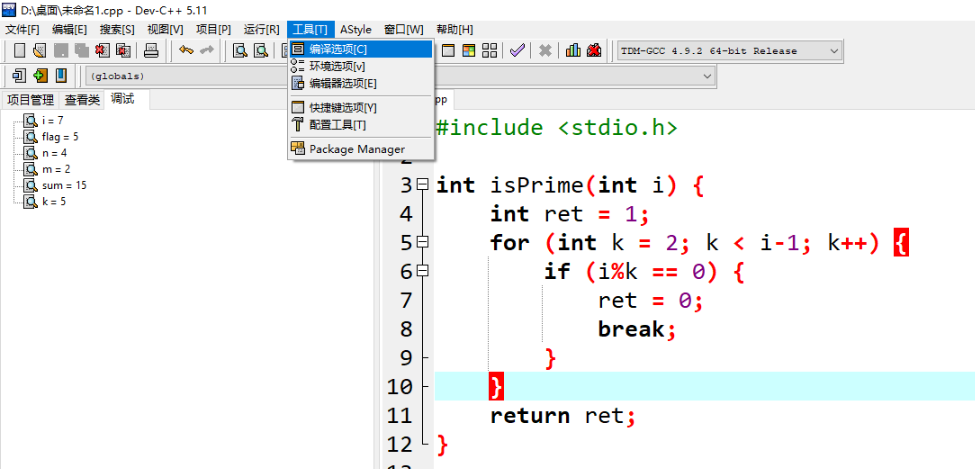Choose 快捷键选项[Y] from Tools menu

[361, 108]
